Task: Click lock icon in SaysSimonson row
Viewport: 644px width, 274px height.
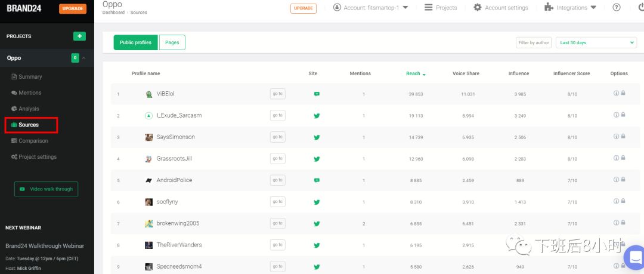Action: [x=623, y=136]
